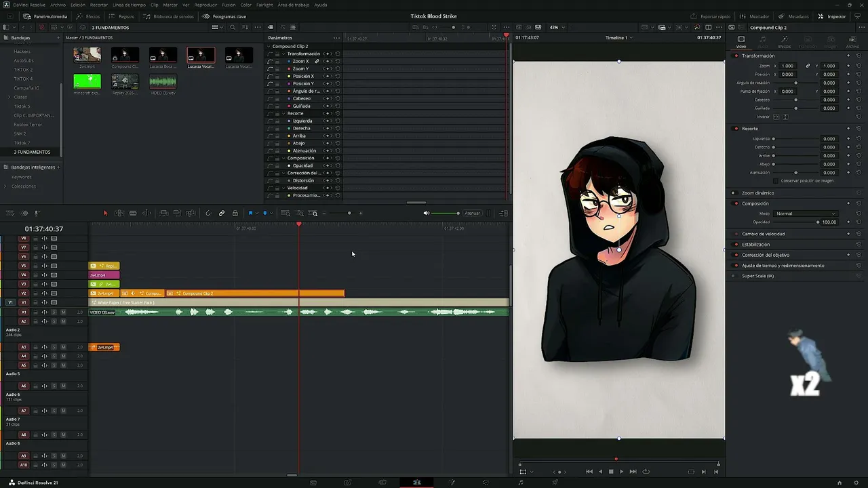Toggle the Composición enable switch
Viewport: 868px width, 488px height.
click(x=736, y=203)
